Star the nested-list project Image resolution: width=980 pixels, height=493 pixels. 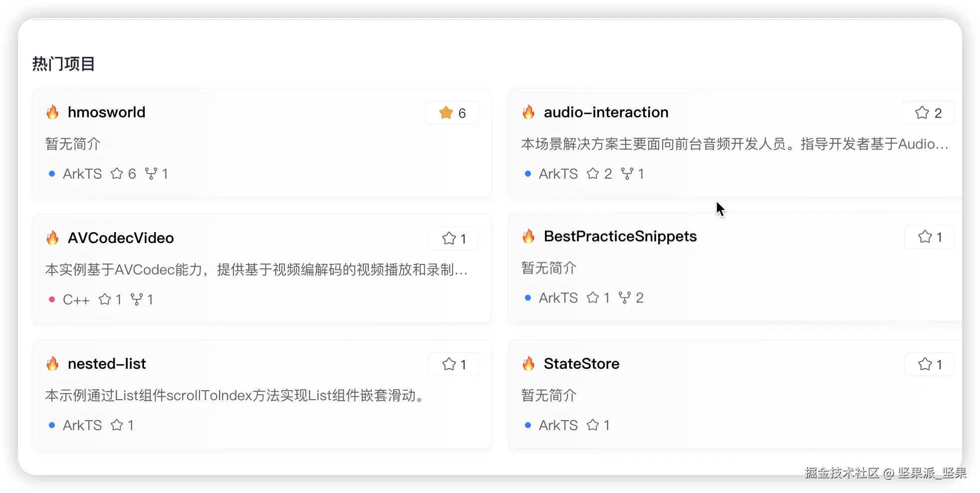click(453, 365)
